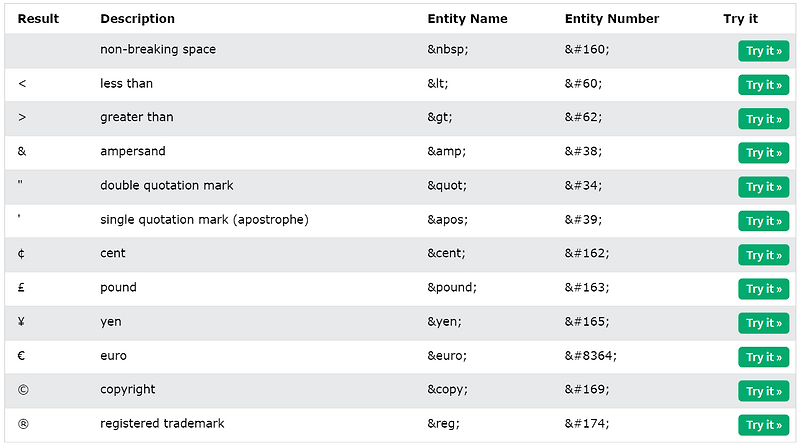The height and width of the screenshot is (445, 800).
Task: Click the Entity Name column header
Action: pos(467,19)
